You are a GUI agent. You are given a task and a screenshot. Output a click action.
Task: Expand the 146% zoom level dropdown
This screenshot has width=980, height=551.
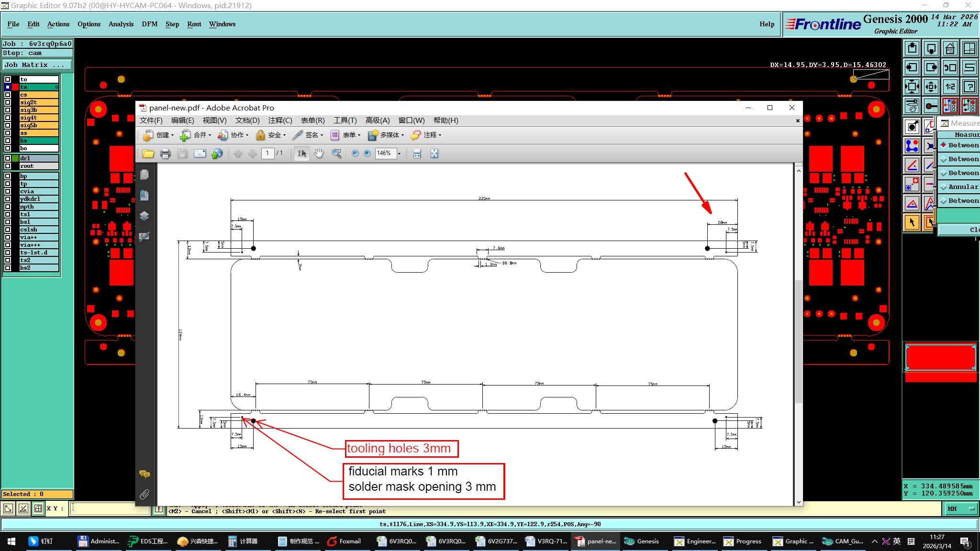click(399, 154)
